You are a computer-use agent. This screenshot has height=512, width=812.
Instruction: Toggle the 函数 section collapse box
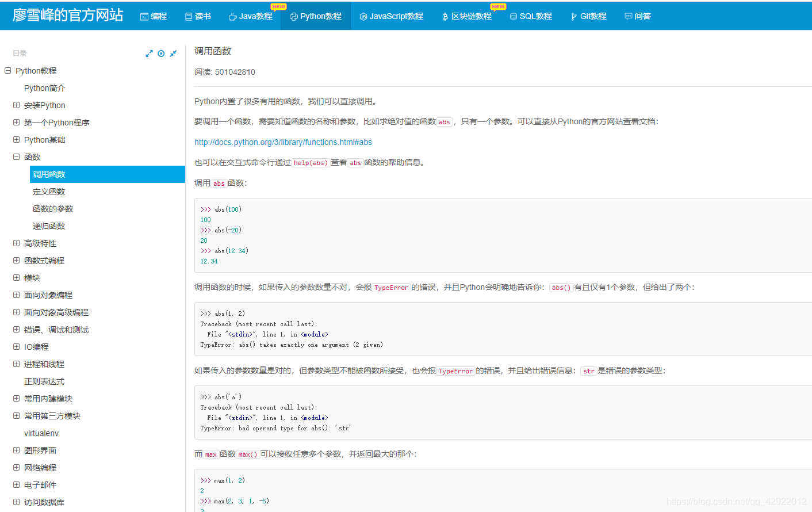point(16,156)
